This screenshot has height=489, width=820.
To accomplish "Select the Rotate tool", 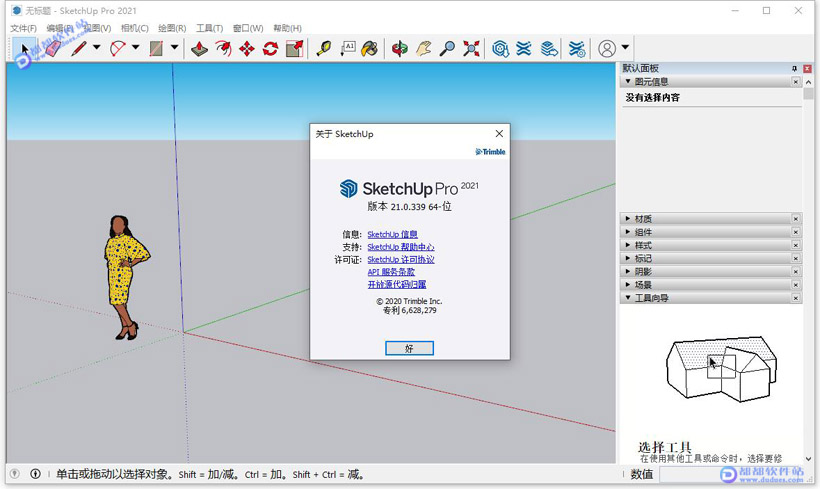I will [x=270, y=49].
